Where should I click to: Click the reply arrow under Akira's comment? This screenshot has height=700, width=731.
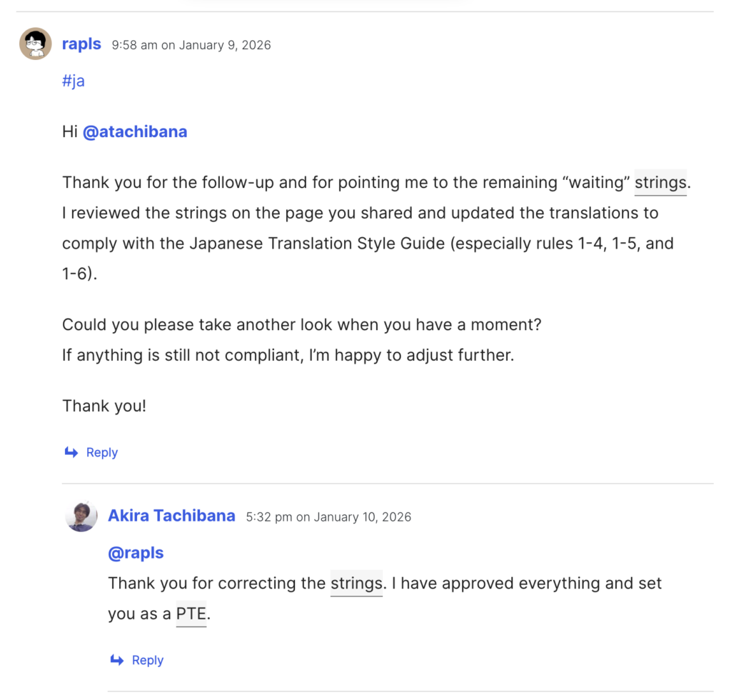pos(116,661)
